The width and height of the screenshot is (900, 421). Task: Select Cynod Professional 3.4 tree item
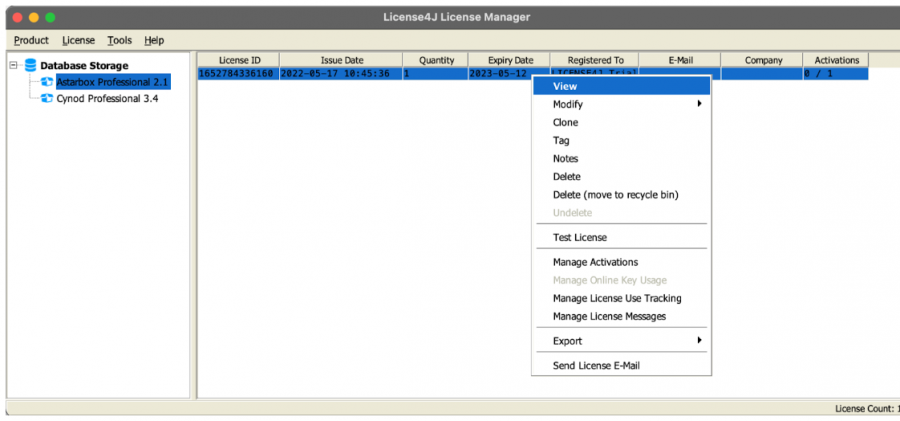(107, 99)
